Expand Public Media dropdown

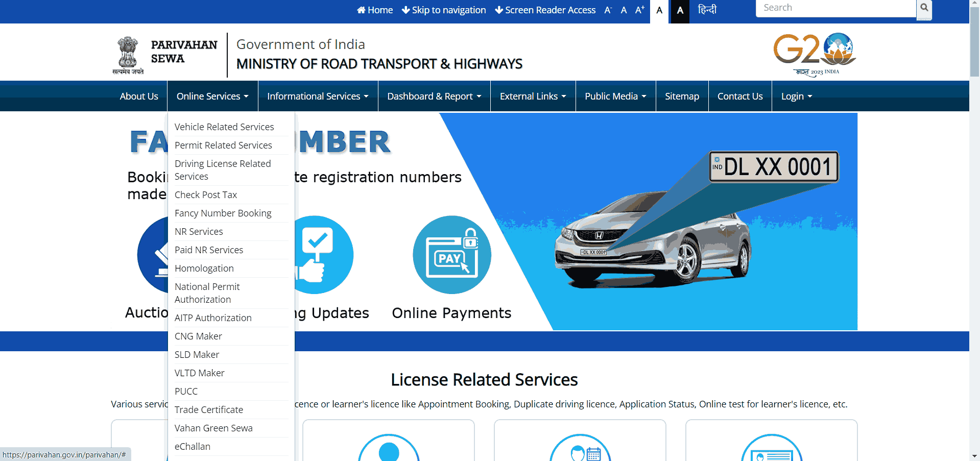[615, 96]
